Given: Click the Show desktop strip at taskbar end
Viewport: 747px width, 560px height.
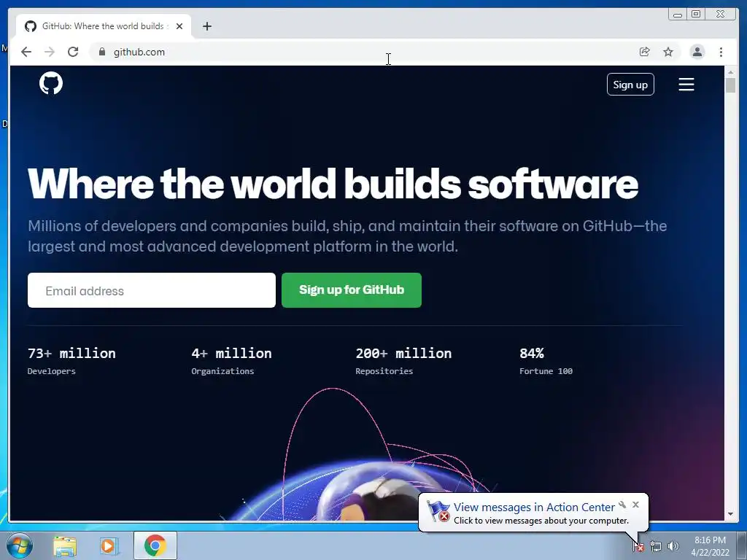Looking at the screenshot, I should point(742,545).
